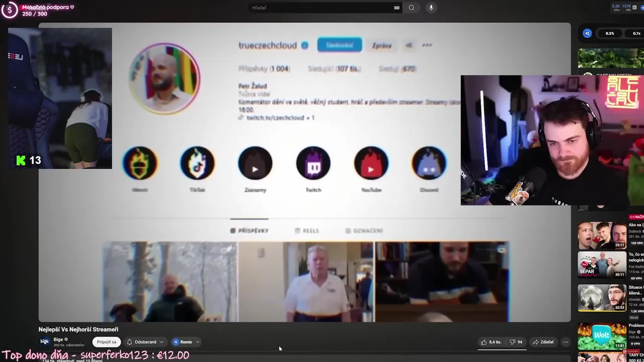Share the video via Zdieľať button
This screenshot has height=362, width=644.
tap(543, 342)
